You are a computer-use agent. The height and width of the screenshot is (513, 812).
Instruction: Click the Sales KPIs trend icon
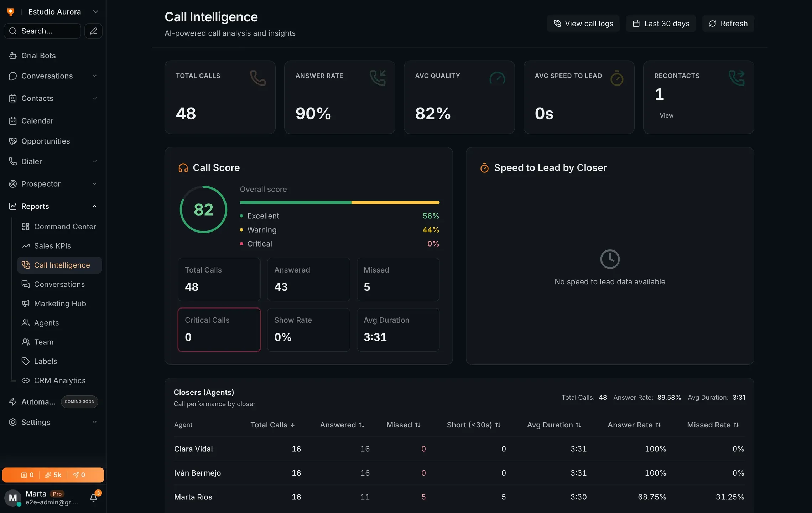pyautogui.click(x=26, y=246)
